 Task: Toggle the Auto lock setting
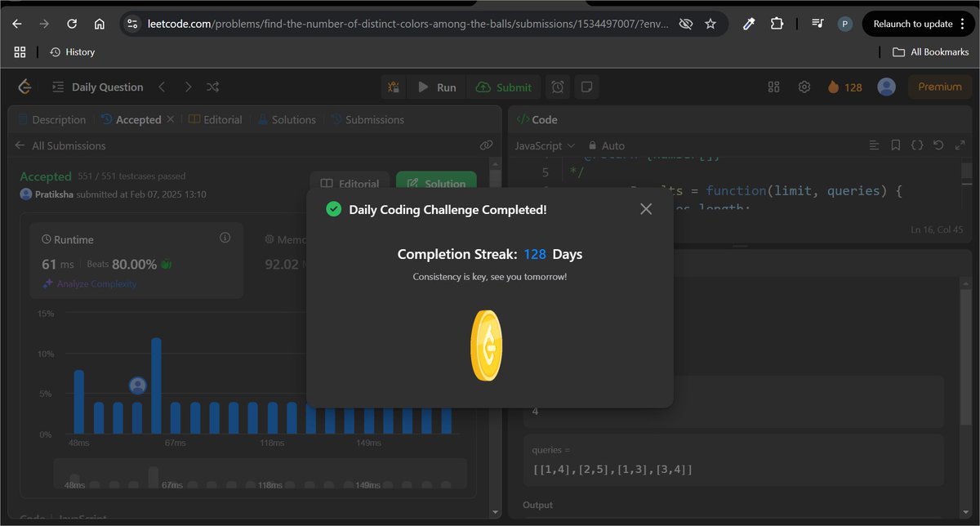click(x=607, y=145)
